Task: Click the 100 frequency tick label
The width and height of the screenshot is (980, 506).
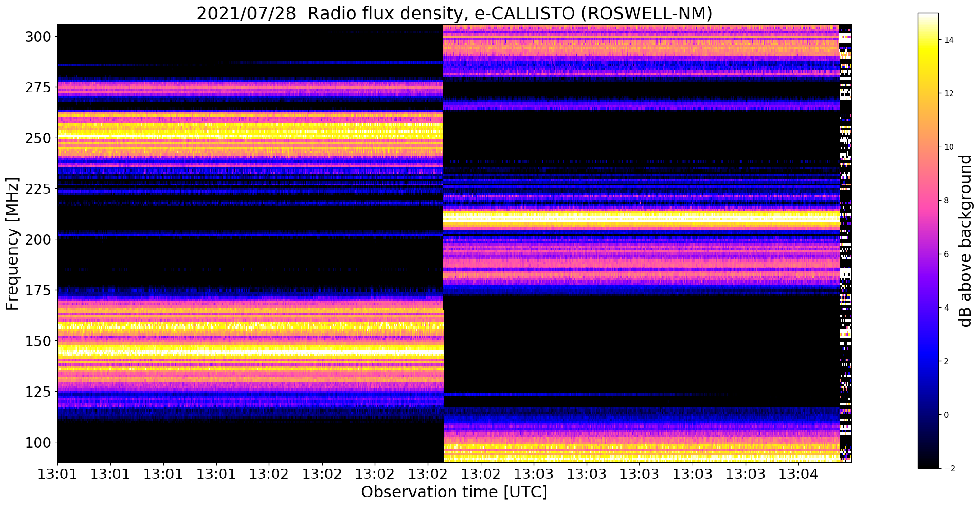Action: [x=38, y=442]
